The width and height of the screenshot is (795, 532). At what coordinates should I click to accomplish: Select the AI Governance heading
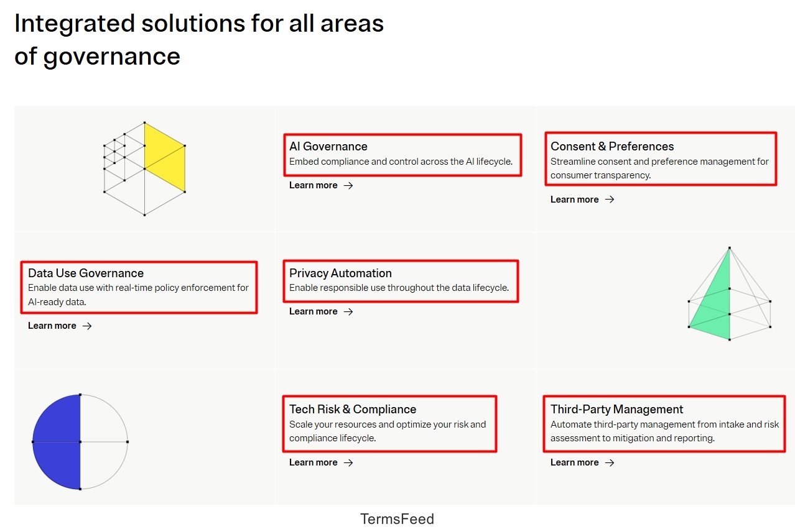328,147
